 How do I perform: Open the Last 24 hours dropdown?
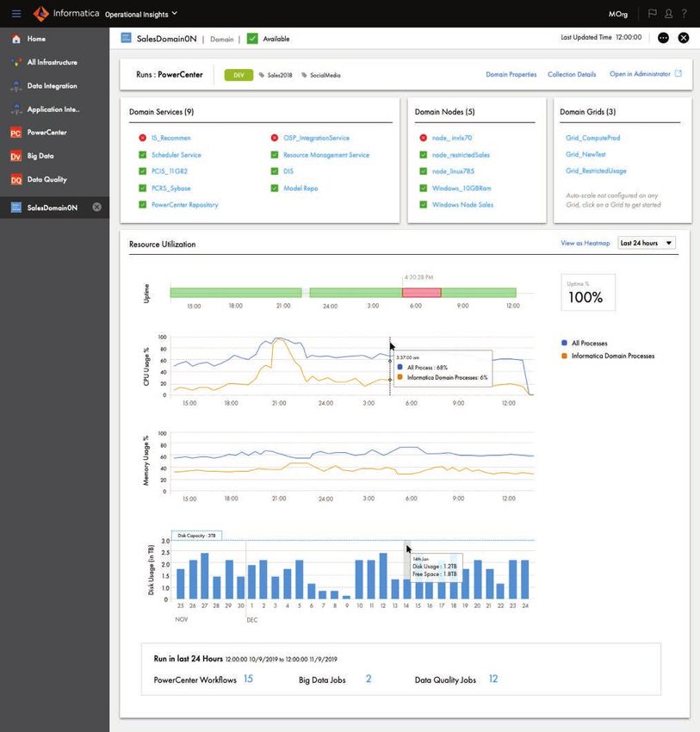pyautogui.click(x=647, y=243)
